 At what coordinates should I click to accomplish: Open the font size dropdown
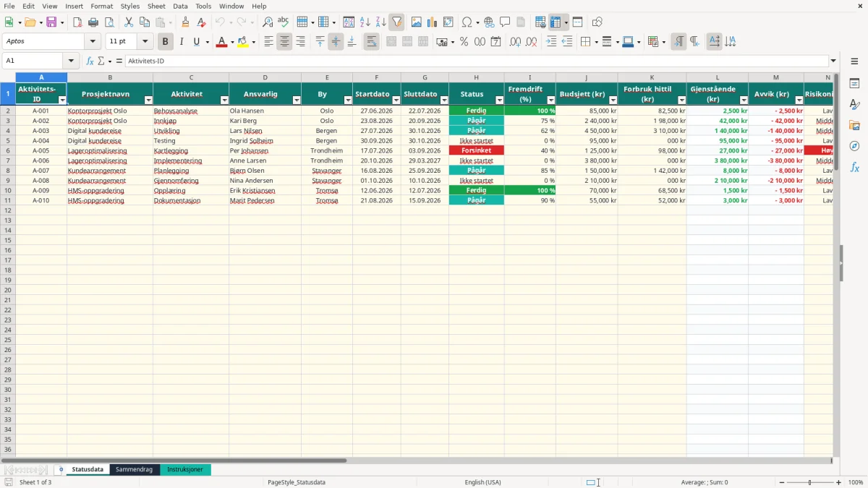tap(145, 42)
